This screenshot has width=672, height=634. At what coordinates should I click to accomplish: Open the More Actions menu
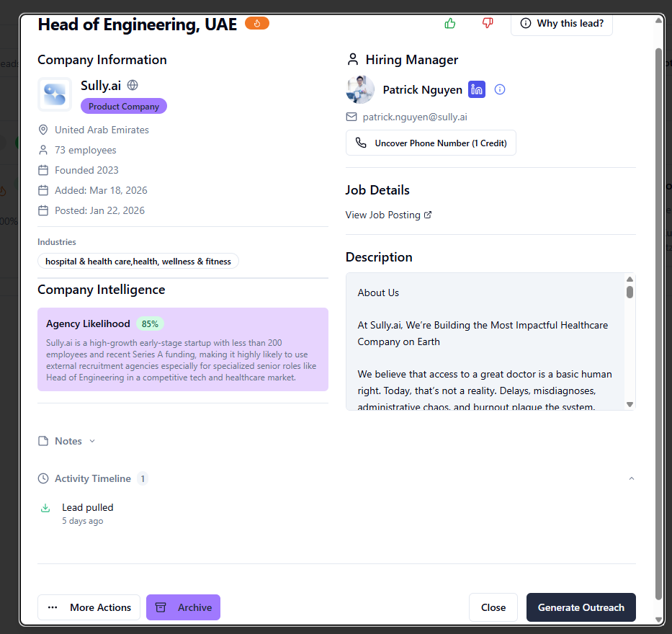(89, 607)
